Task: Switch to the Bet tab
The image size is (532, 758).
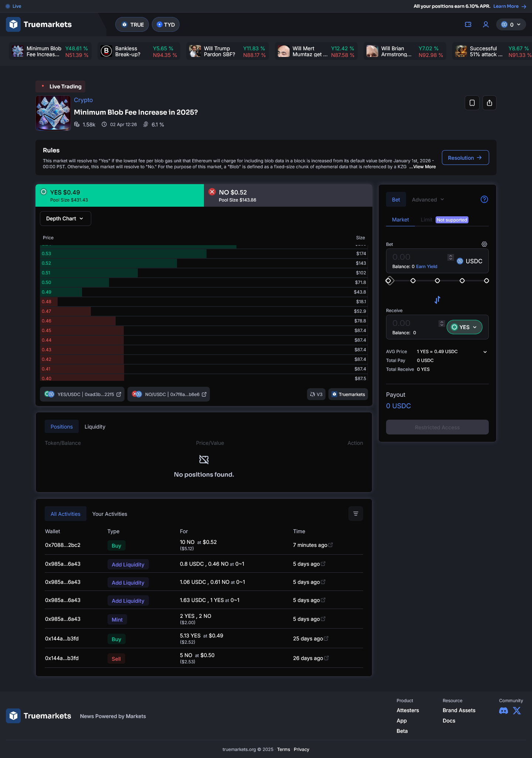Action: (396, 199)
